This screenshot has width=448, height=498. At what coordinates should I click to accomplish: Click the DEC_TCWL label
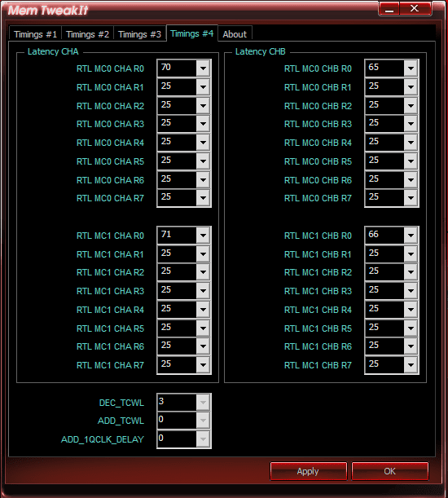[121, 403]
